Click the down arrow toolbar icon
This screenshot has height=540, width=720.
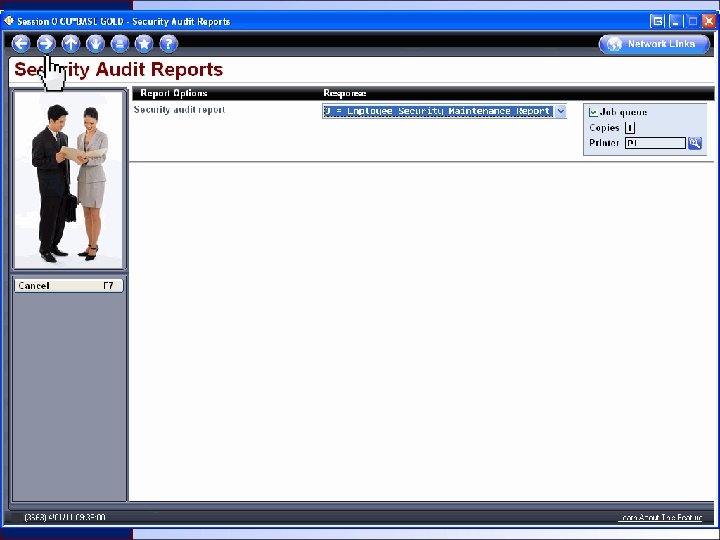click(96, 44)
